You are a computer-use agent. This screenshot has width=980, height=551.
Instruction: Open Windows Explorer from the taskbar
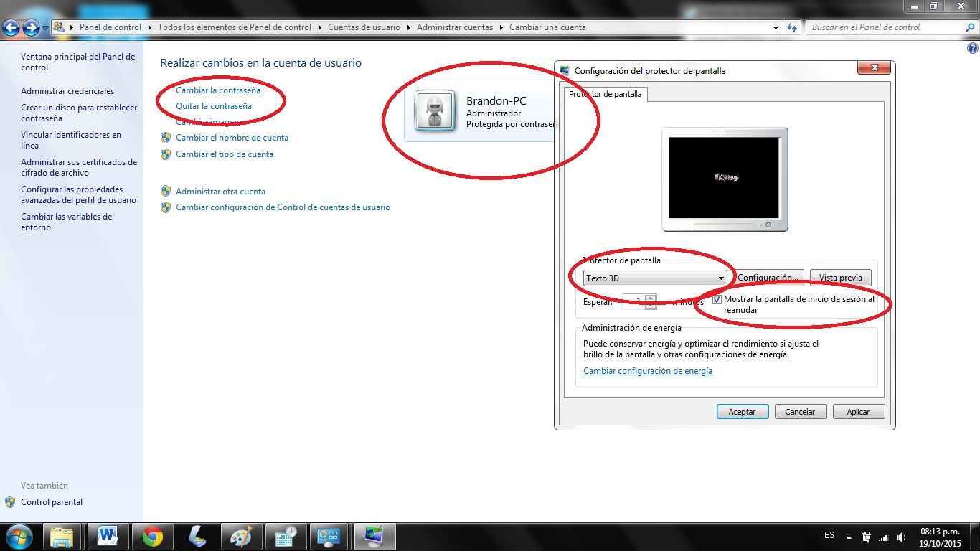(x=62, y=537)
